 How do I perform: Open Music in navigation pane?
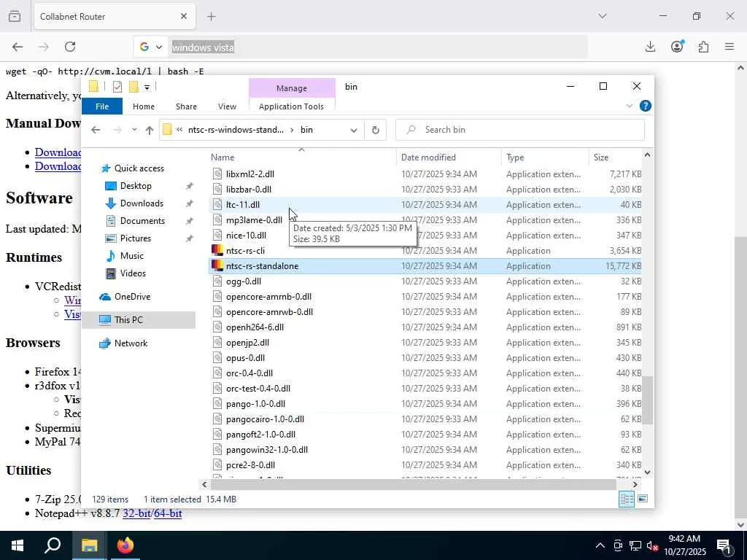[131, 256]
